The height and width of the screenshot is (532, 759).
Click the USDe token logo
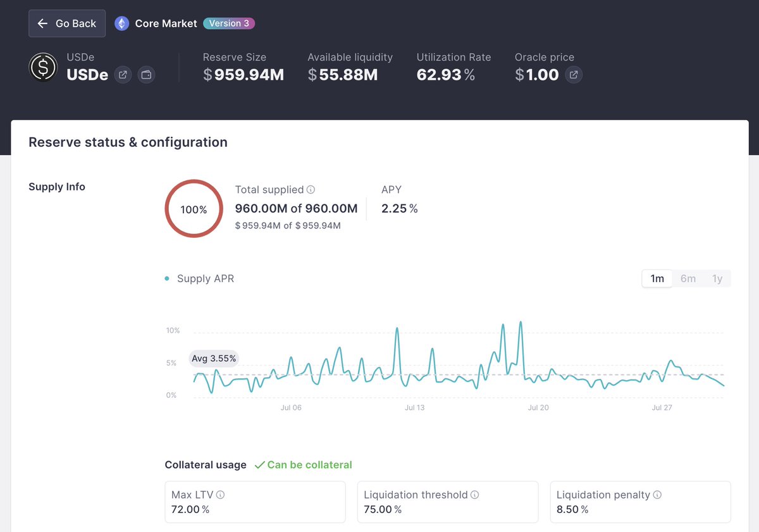(x=43, y=67)
